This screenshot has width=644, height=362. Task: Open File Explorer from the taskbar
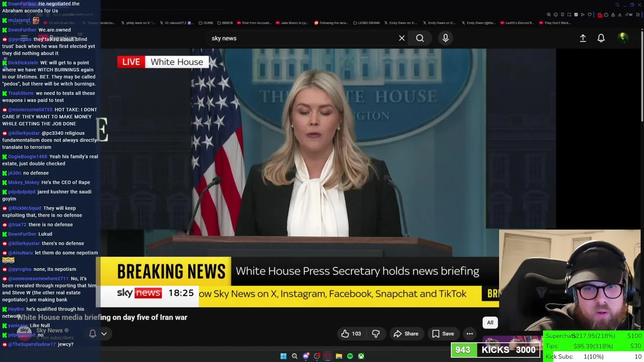tap(339, 356)
